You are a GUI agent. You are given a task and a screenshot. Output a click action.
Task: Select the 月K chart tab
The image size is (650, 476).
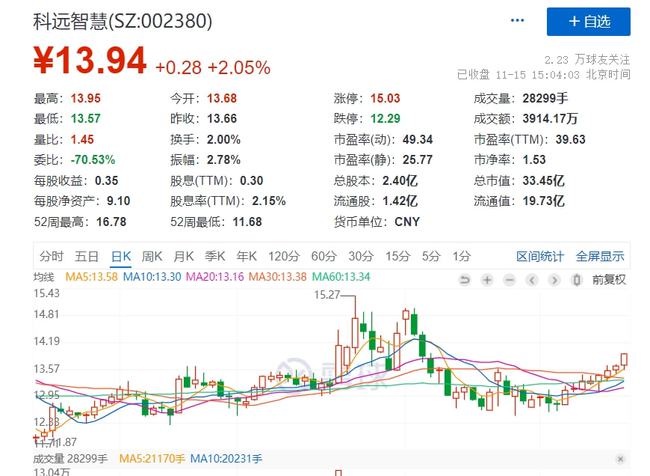(x=184, y=256)
